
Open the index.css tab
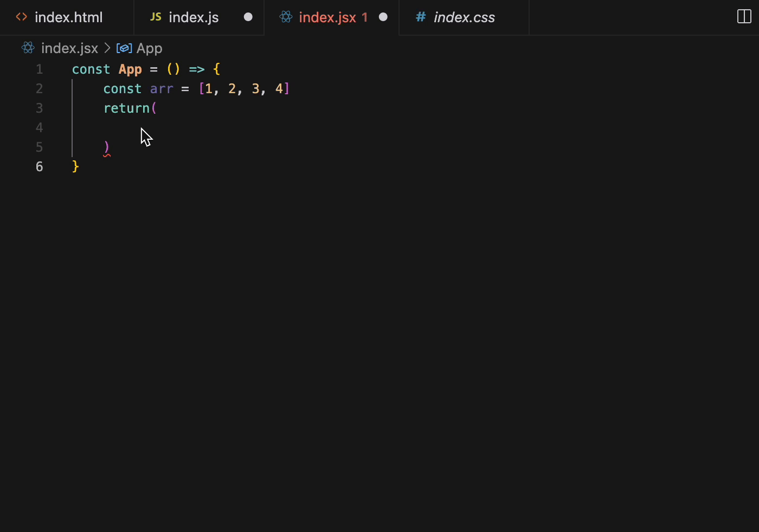(464, 17)
